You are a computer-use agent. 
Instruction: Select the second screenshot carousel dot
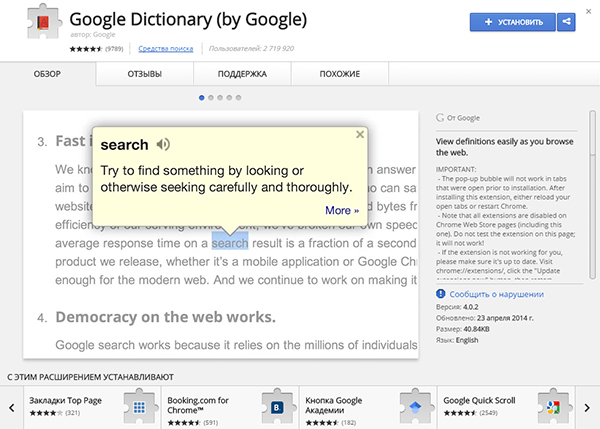pos(210,97)
